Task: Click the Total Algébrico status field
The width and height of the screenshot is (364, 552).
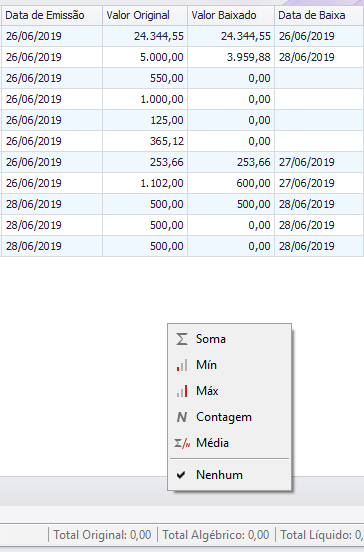Action: click(x=216, y=535)
